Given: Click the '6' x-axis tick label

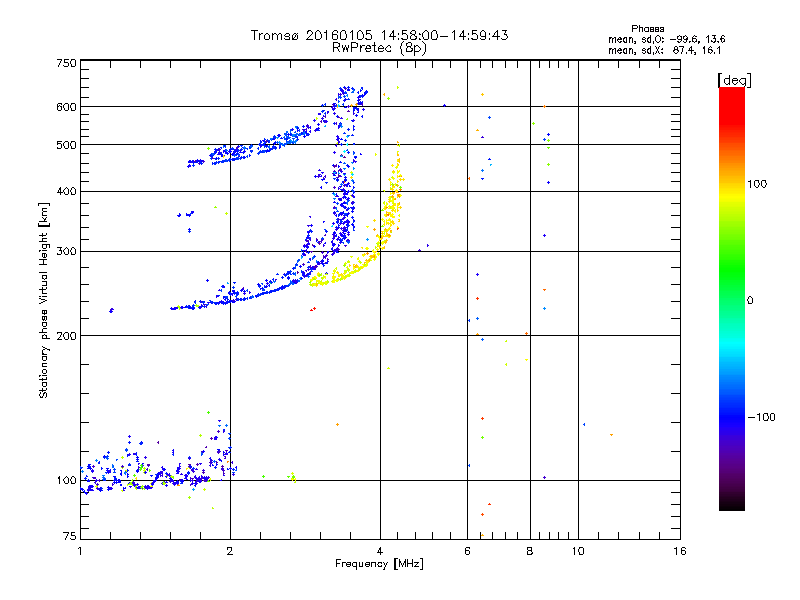Looking at the screenshot, I should [467, 551].
